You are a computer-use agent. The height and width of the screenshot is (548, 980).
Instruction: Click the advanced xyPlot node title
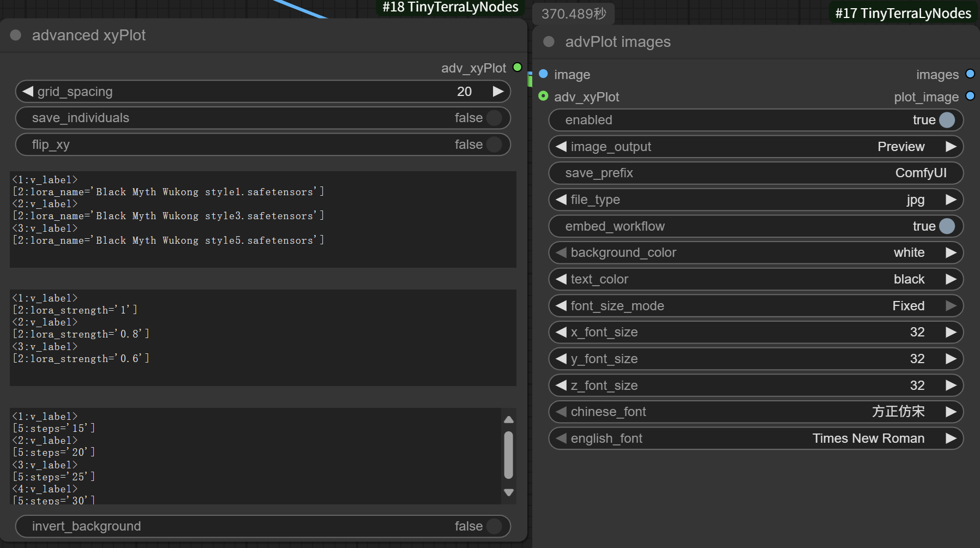tap(89, 35)
